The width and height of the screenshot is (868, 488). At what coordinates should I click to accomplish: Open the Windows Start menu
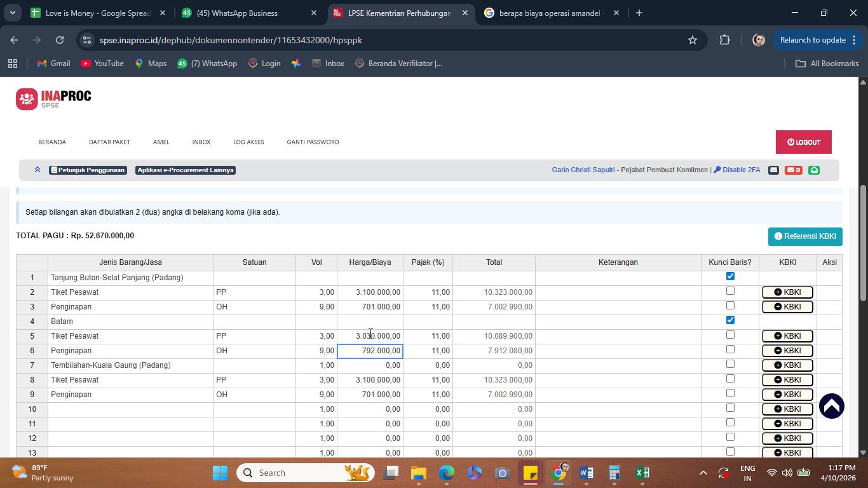tap(220, 473)
